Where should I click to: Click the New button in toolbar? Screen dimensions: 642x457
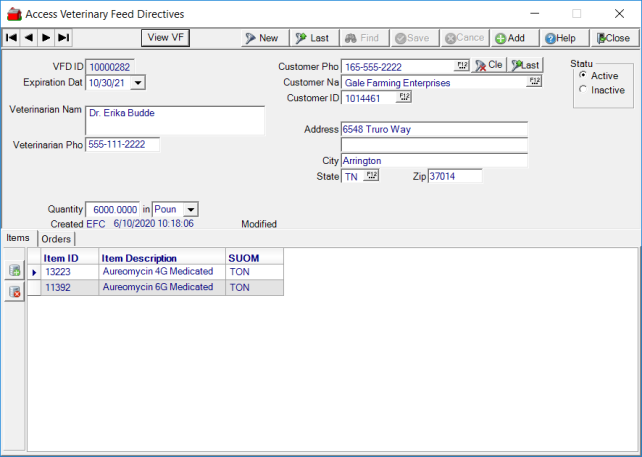pyautogui.click(x=261, y=38)
